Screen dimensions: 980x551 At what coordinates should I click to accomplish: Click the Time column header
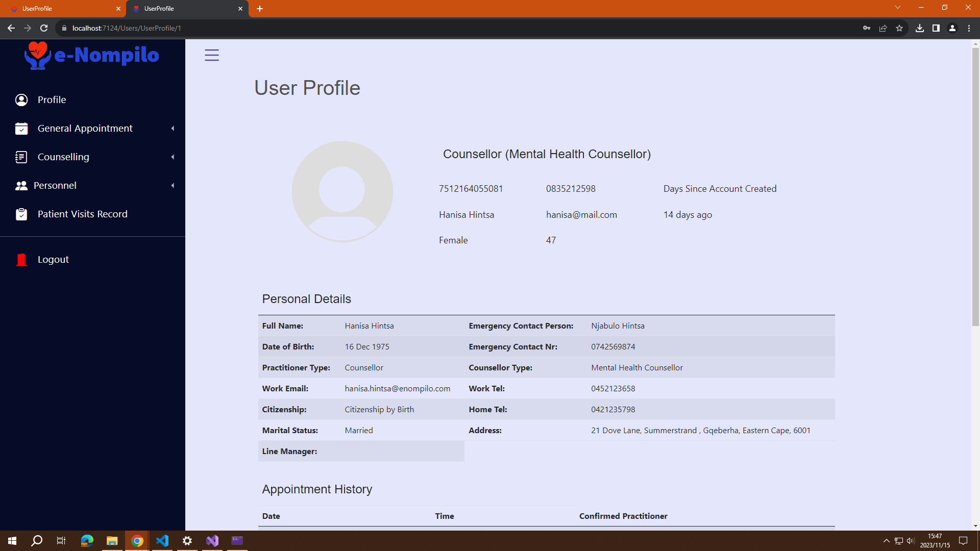[x=445, y=516]
